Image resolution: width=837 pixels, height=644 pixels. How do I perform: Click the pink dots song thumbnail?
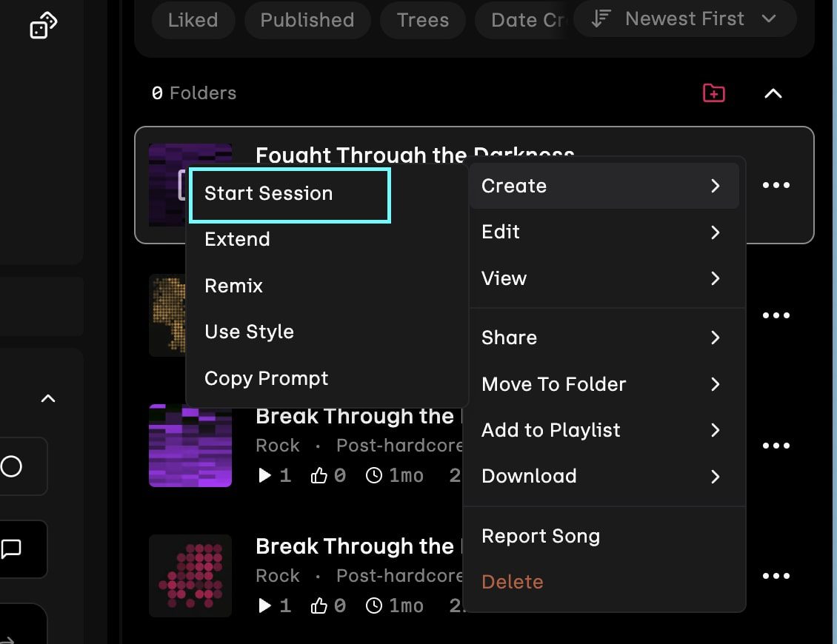tap(190, 576)
